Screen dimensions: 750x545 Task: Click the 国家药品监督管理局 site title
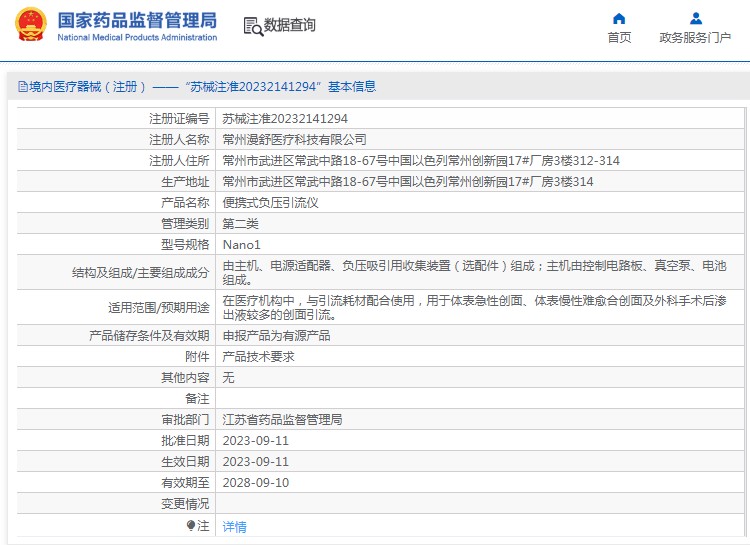coord(136,20)
